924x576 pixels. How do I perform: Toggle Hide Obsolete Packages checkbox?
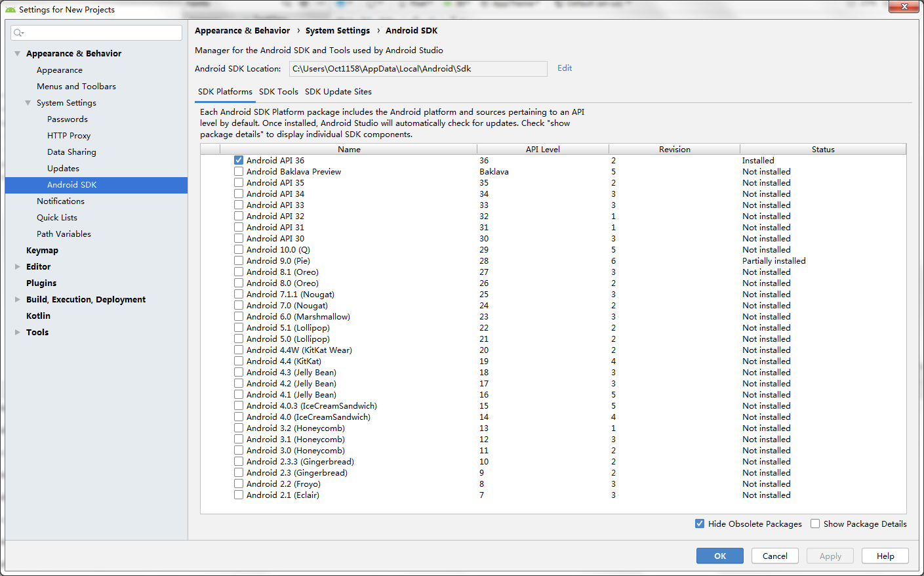click(x=700, y=524)
